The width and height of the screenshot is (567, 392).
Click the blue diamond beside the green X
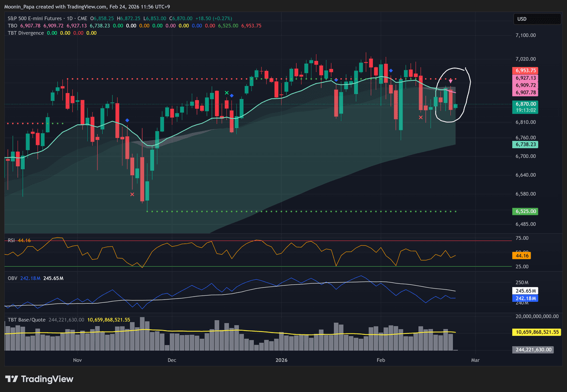232,96
